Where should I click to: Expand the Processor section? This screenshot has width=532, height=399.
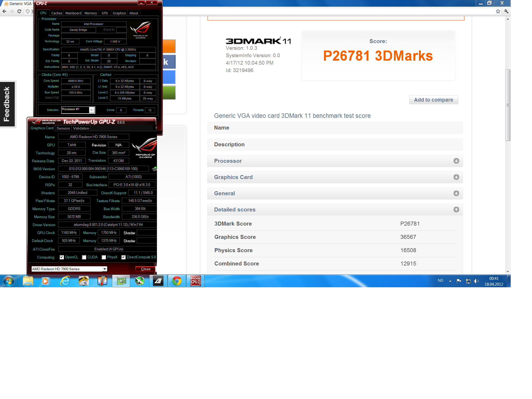335,161
